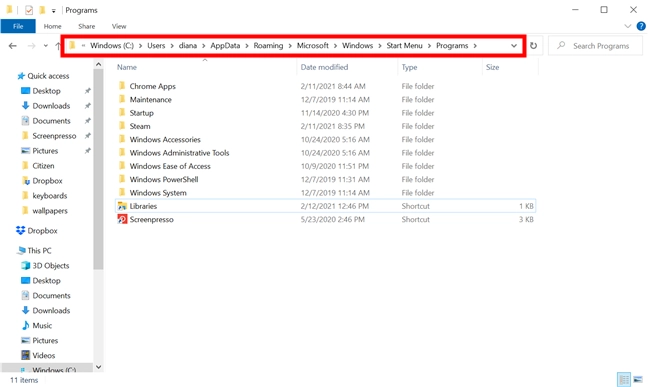
Task: Open pinned Downloads under Quick access
Action: coord(51,106)
